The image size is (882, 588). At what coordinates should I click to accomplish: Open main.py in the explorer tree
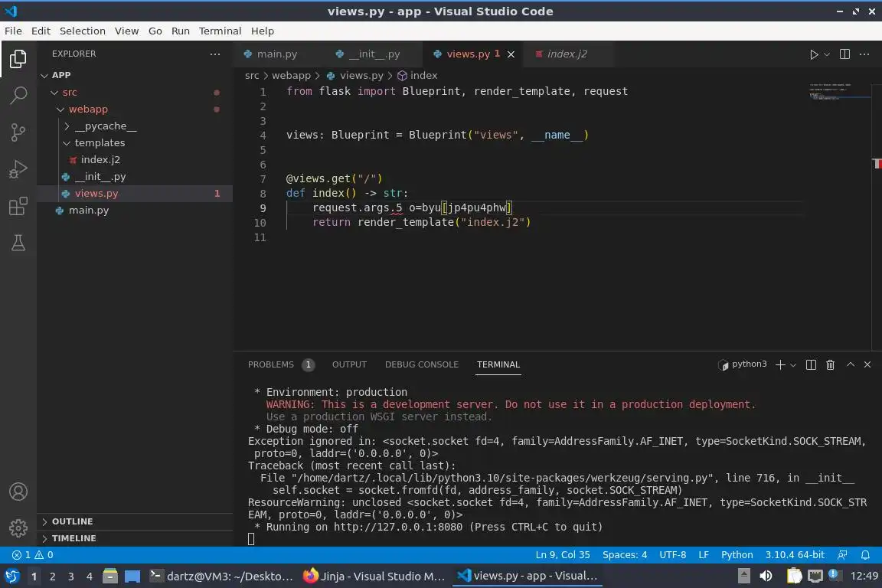coord(135,211)
